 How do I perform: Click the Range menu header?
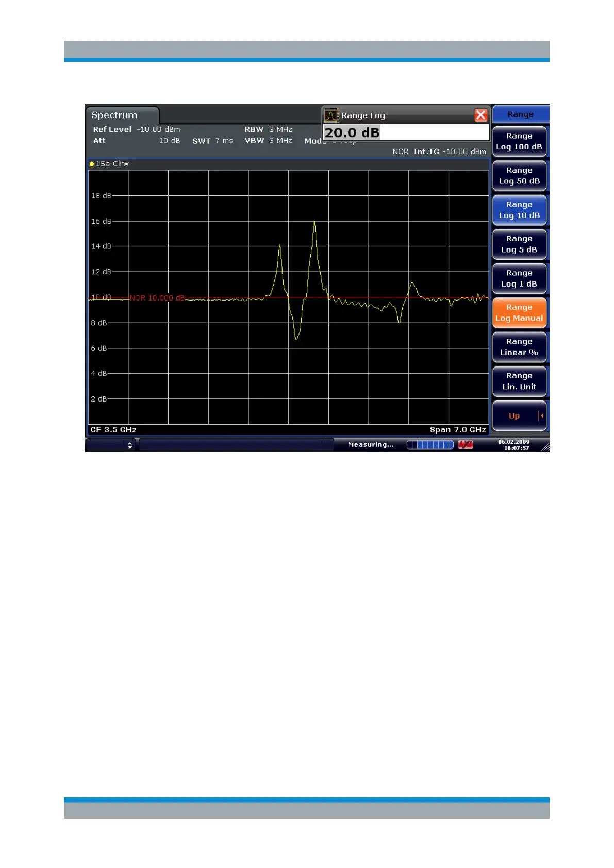click(x=521, y=114)
